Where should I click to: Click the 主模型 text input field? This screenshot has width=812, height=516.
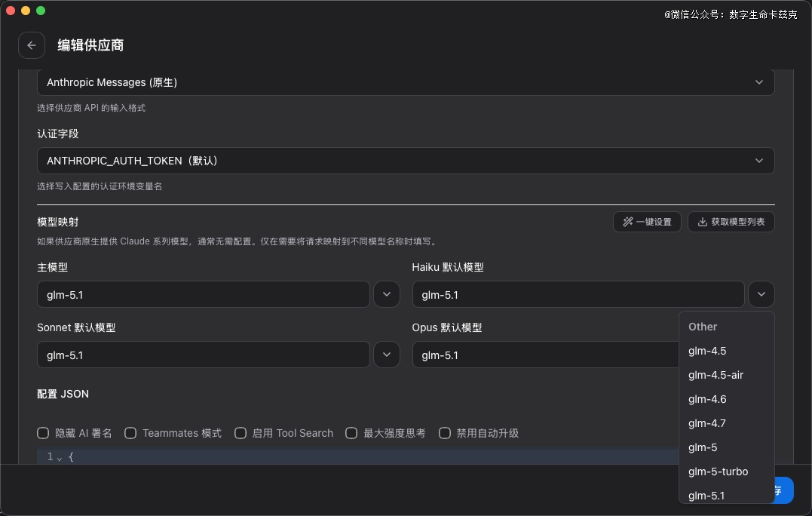[203, 294]
